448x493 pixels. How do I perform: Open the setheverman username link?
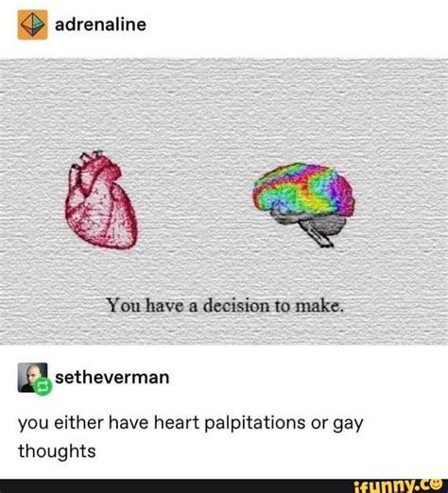112,377
